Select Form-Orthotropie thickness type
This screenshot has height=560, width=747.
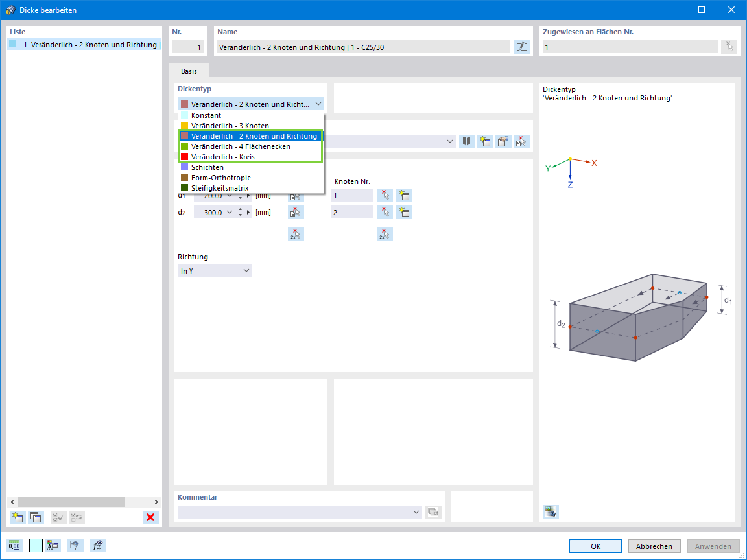click(251, 178)
